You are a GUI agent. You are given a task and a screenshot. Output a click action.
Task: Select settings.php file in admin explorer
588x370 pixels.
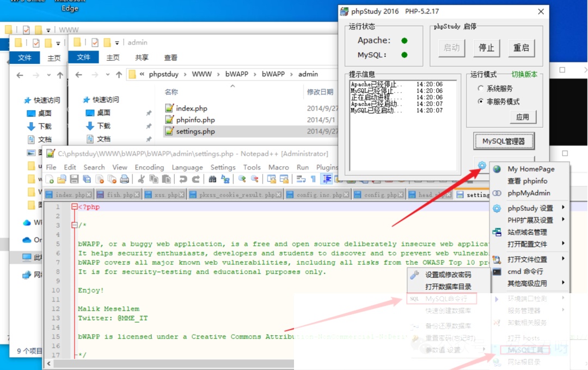pos(250,131)
